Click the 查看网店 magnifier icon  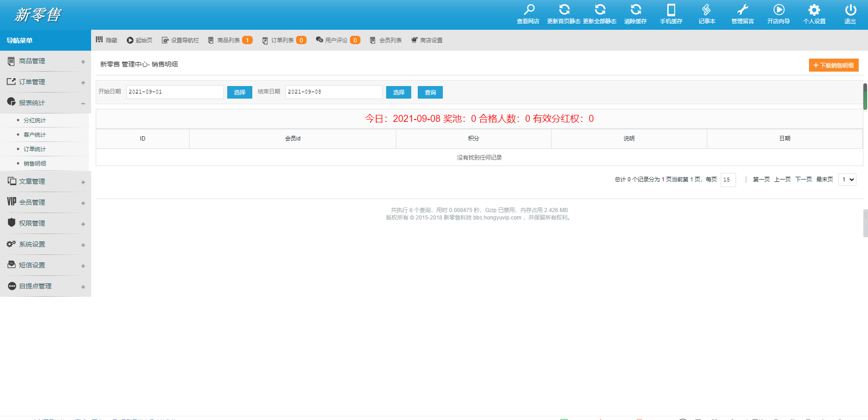(x=529, y=10)
